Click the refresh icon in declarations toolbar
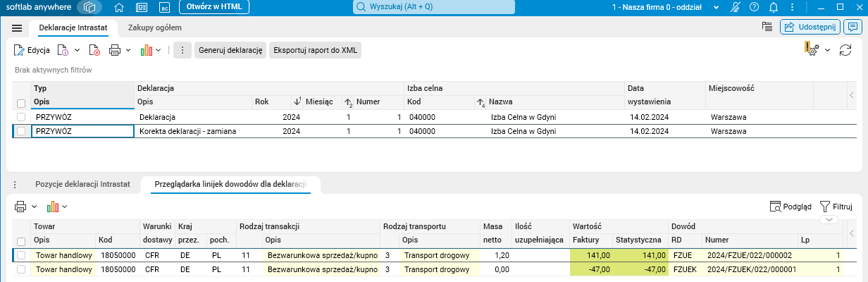The height and width of the screenshot is (282, 868). coord(845,51)
